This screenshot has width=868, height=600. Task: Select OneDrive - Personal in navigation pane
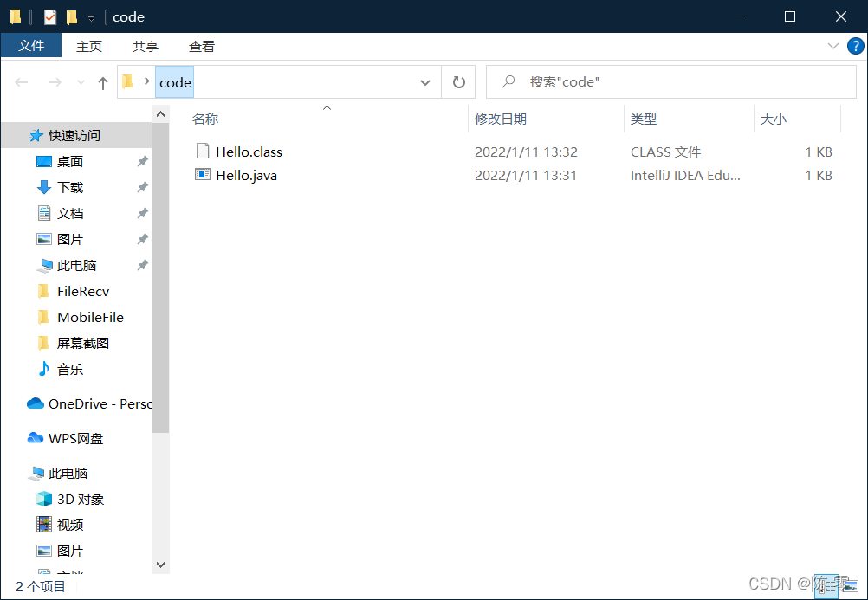point(100,404)
